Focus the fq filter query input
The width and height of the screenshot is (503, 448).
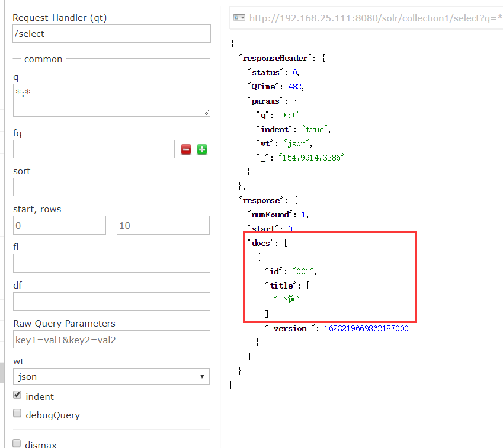click(94, 149)
